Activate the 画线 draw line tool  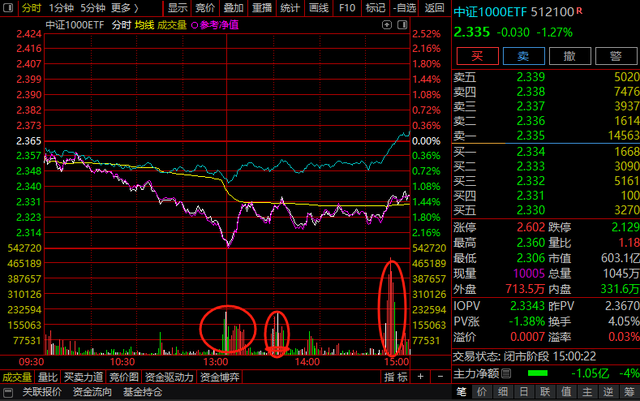coord(318,8)
